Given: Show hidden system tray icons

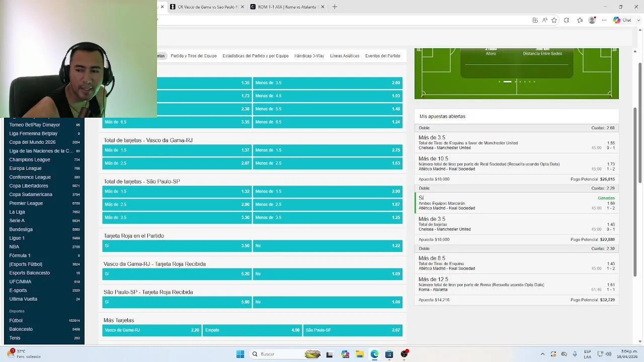Looking at the screenshot, I should [542, 354].
